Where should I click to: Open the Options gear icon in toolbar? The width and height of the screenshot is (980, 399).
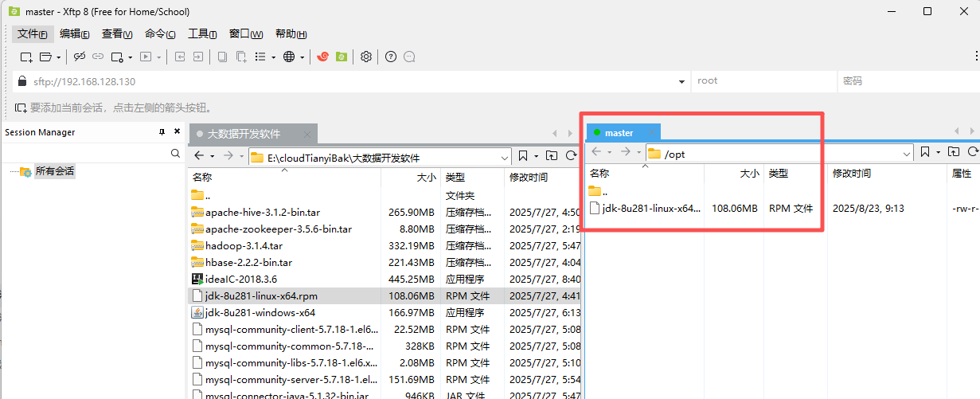pyautogui.click(x=366, y=57)
